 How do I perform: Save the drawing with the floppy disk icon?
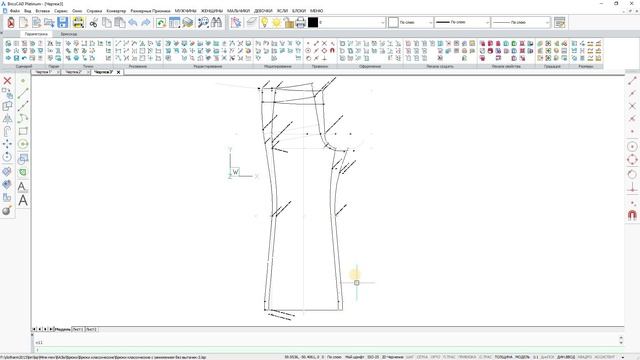(x=63, y=22)
